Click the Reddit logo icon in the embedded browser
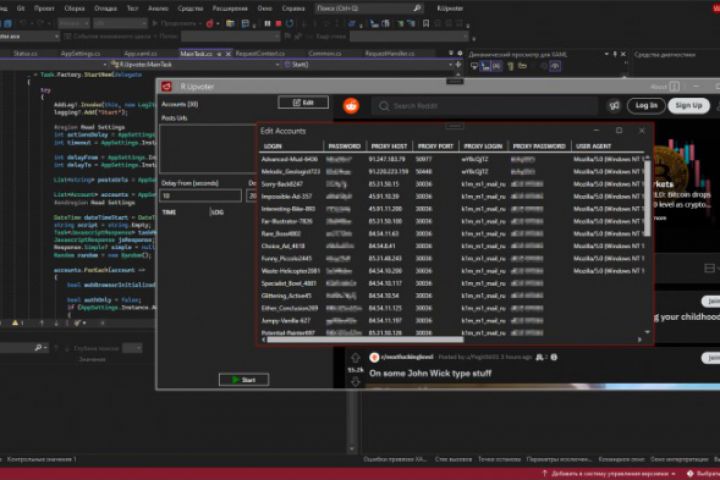The width and height of the screenshot is (720, 480). click(351, 106)
